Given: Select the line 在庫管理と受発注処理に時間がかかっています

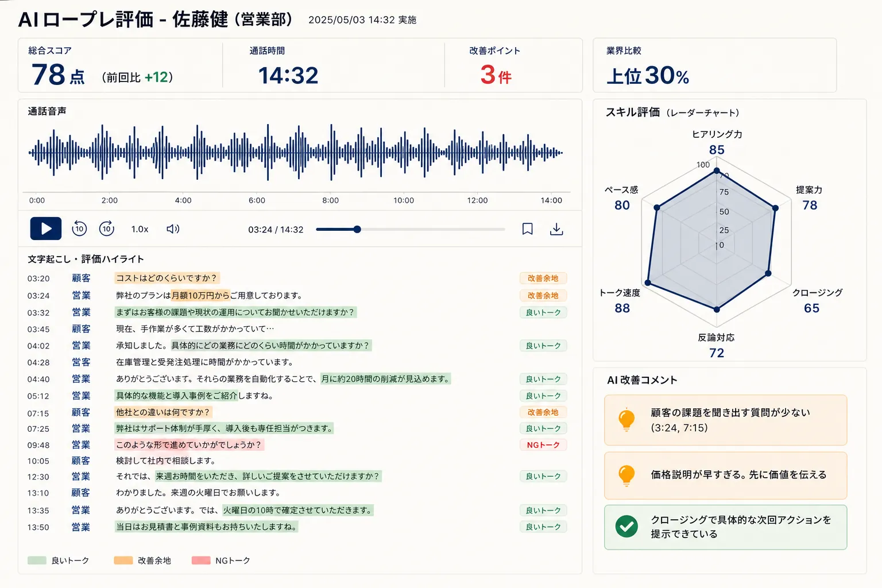Looking at the screenshot, I should [x=206, y=362].
